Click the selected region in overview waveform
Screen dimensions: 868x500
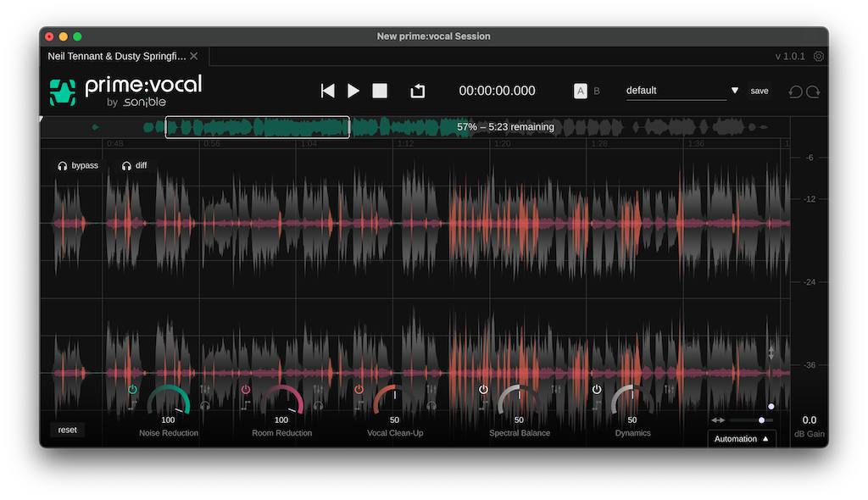258,127
